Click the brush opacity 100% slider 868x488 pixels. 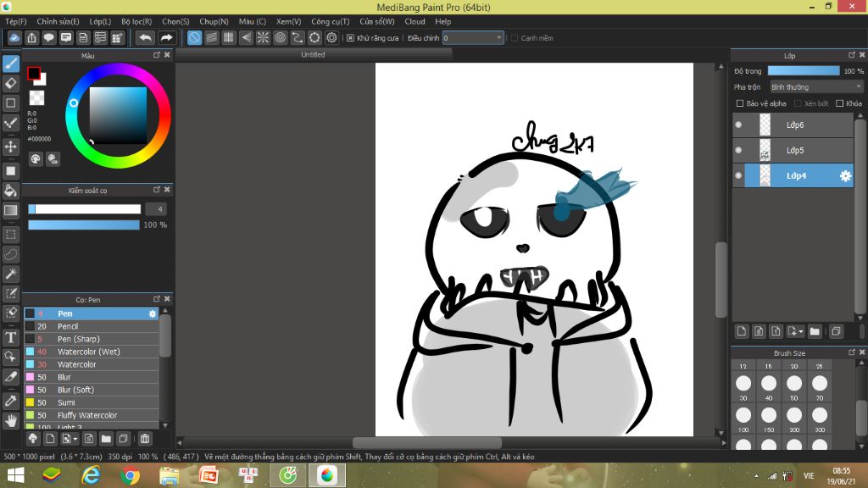pyautogui.click(x=84, y=225)
